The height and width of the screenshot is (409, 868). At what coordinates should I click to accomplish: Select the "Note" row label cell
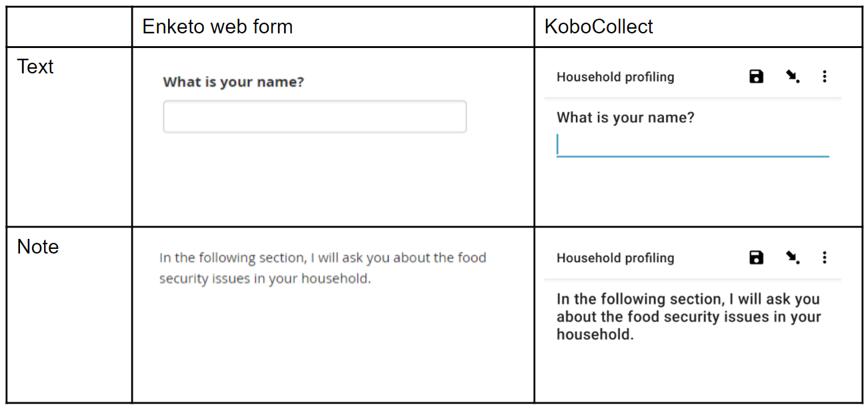[x=38, y=247]
